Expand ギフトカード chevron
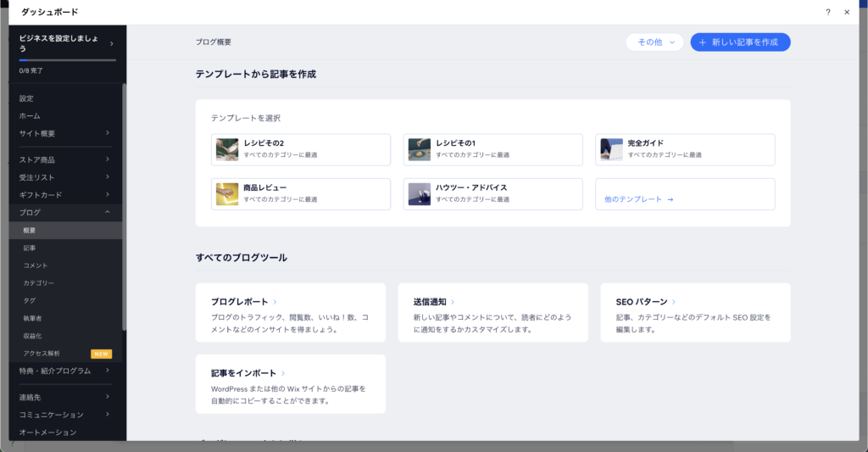 pyautogui.click(x=108, y=194)
